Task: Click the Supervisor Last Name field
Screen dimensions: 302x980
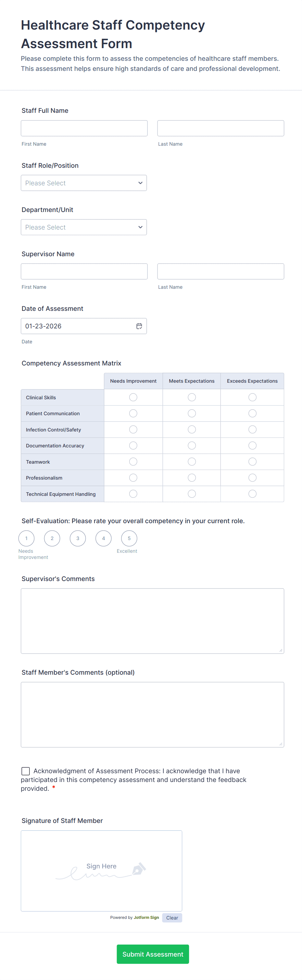Action: [x=220, y=271]
